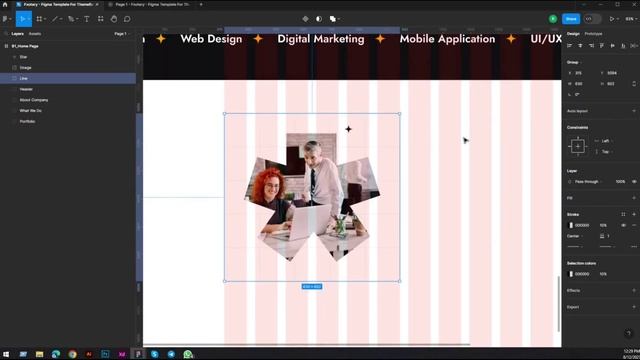Open the stroke position Center dropdown
The width and height of the screenshot is (640, 360).
574,236
